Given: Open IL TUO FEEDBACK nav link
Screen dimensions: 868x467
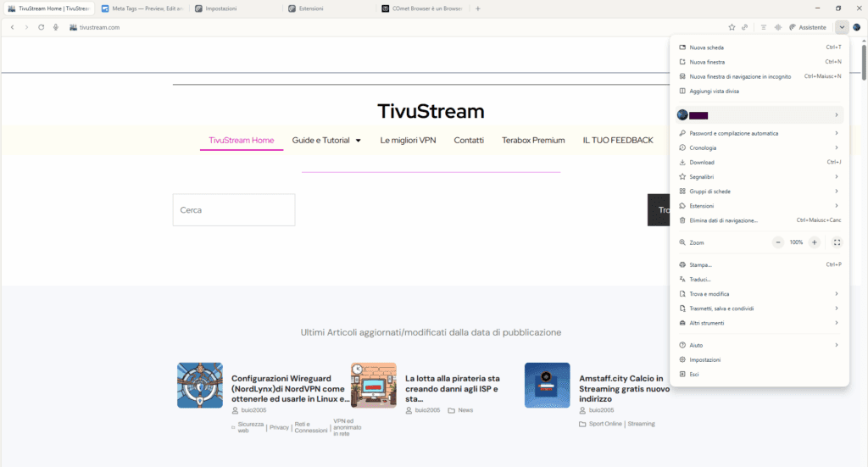Looking at the screenshot, I should tap(618, 140).
